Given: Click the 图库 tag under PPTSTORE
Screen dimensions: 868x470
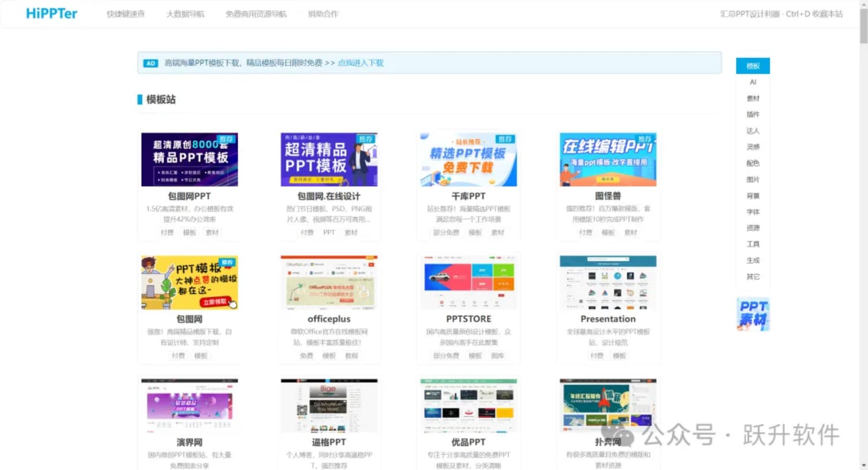Looking at the screenshot, I should (498, 356).
